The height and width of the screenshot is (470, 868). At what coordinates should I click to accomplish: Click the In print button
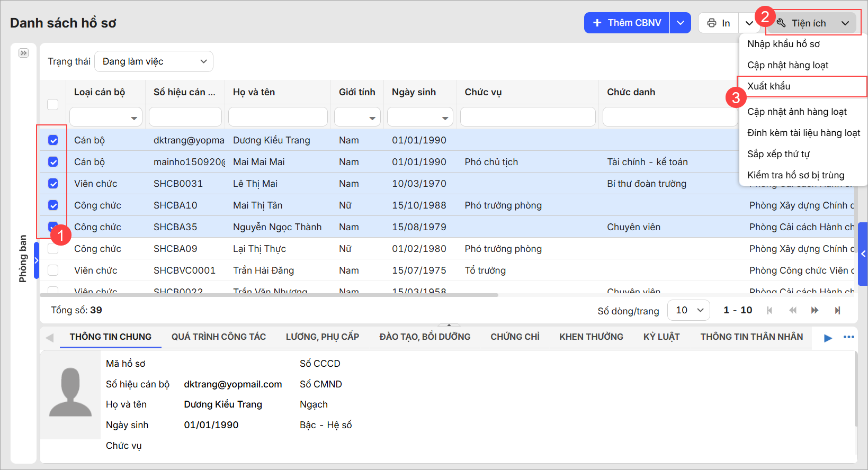click(x=719, y=23)
